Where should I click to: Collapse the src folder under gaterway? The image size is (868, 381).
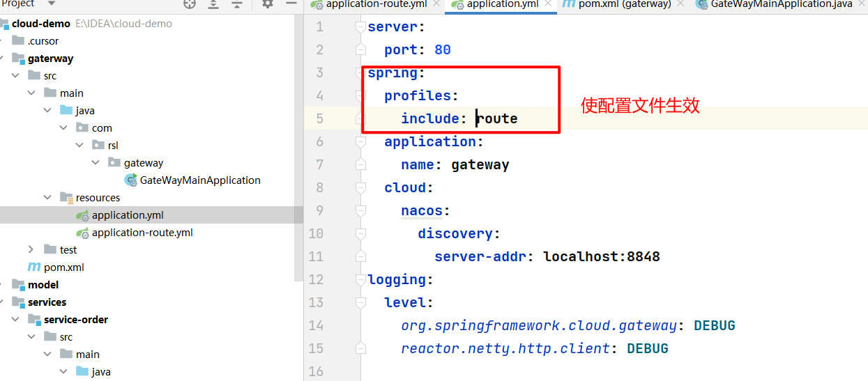point(15,76)
